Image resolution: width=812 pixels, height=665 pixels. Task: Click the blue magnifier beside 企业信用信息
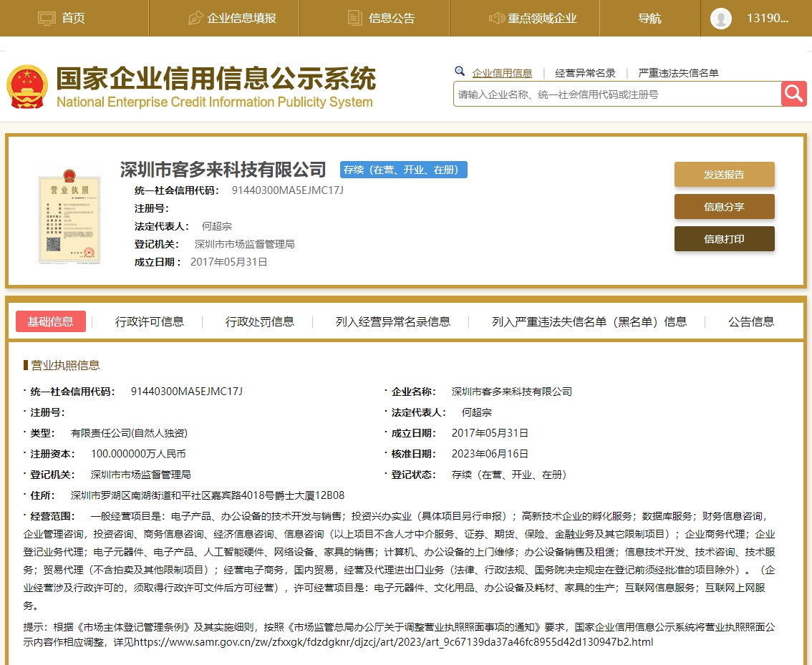pos(460,72)
